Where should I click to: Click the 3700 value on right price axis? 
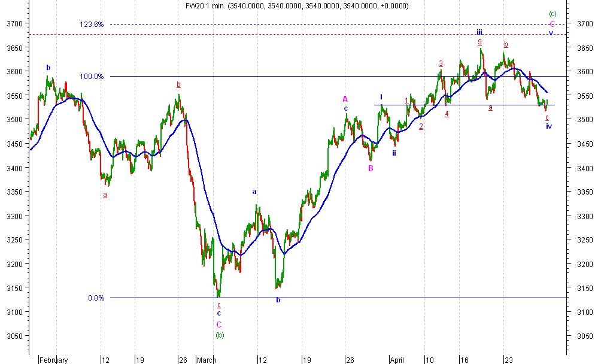tap(585, 23)
